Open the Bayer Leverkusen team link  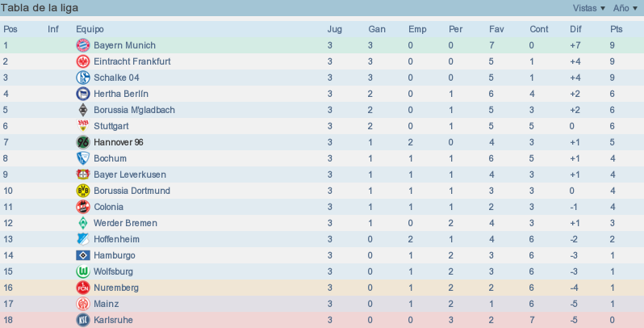[x=130, y=175]
